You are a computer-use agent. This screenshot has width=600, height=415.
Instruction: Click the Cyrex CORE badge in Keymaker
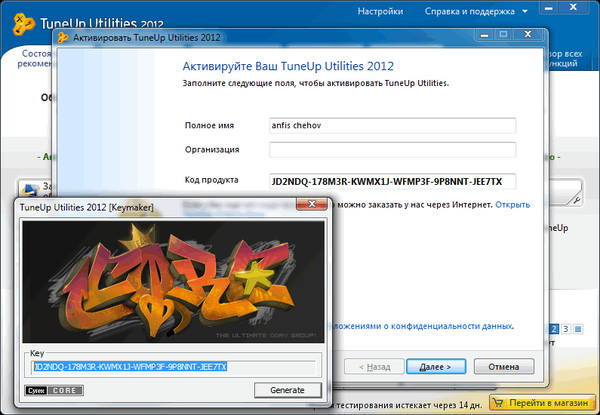tap(54, 391)
